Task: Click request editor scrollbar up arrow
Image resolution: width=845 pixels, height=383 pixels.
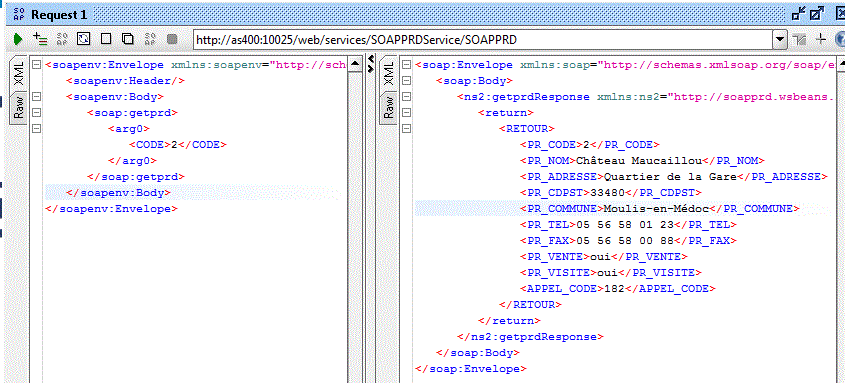Action: pos(355,64)
